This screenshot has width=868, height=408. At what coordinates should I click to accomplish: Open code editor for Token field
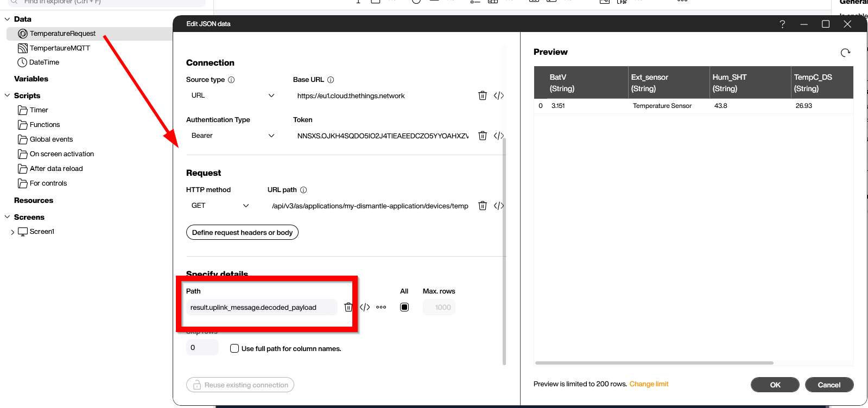499,136
